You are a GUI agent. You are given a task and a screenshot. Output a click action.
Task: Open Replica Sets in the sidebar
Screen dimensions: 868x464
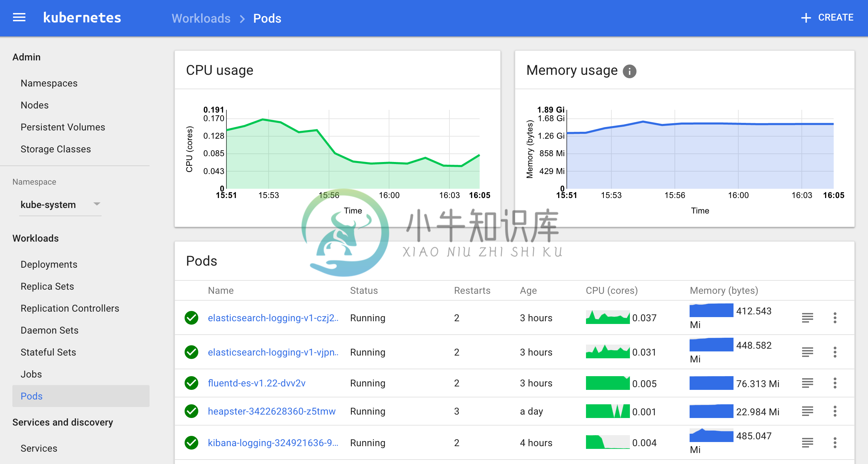[x=47, y=286]
